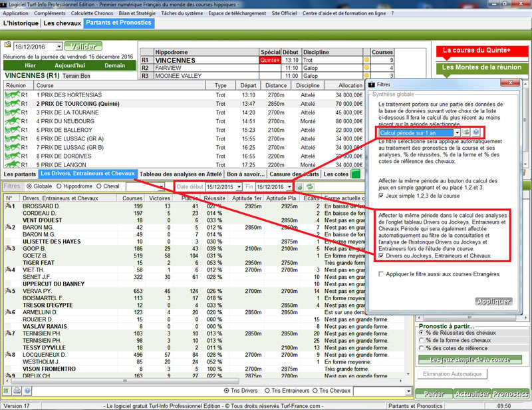Switch to Tableau des analyses en Attelé tab
Image resolution: width=532 pixels, height=410 pixels.
[180, 174]
